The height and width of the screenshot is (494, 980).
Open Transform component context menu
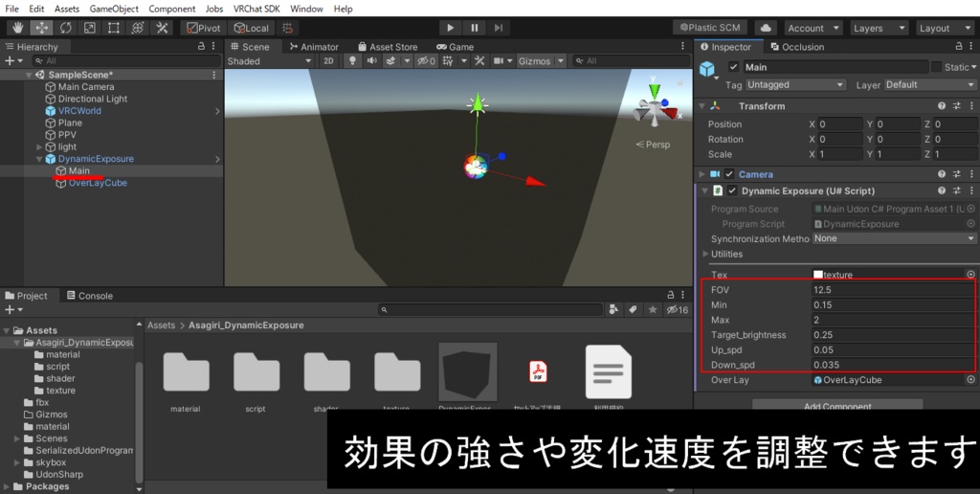(971, 106)
